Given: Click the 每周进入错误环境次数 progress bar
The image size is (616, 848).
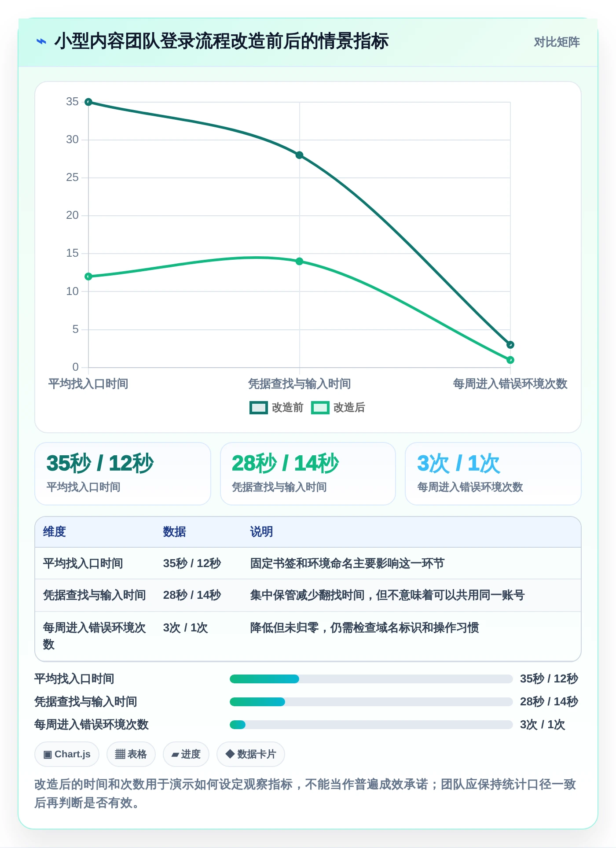Looking at the screenshot, I should (x=371, y=725).
